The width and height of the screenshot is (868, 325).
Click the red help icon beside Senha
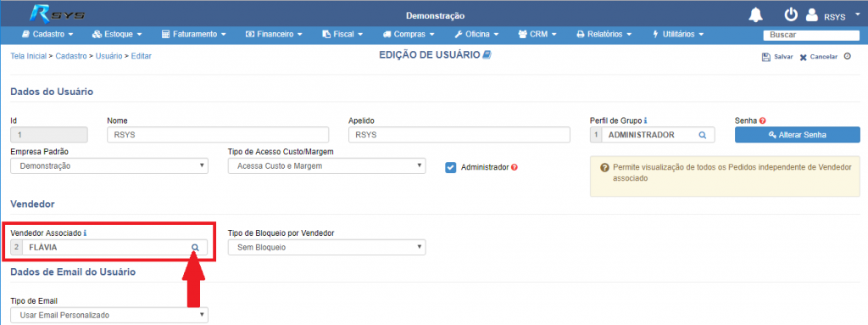(762, 120)
